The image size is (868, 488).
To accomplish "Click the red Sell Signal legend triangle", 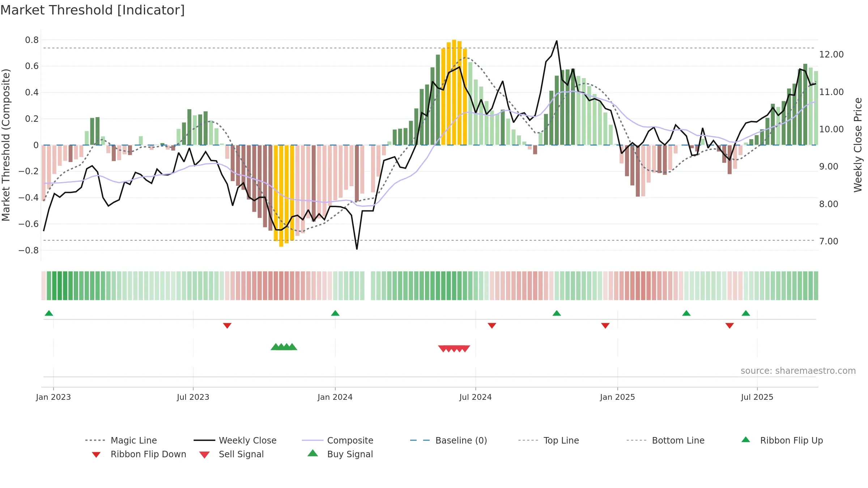I will pyautogui.click(x=204, y=455).
